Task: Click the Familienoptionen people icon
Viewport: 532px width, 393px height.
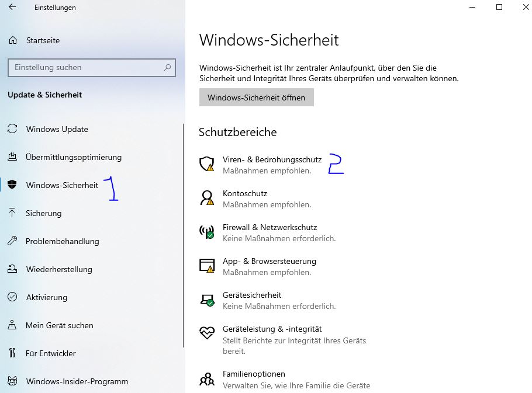Action: [206, 380]
